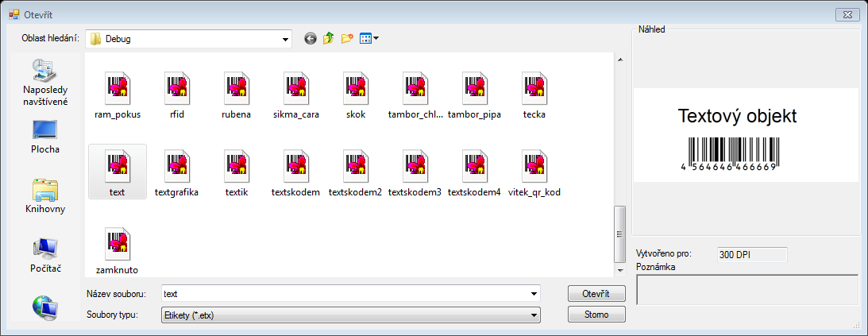Go up one folder level
The width and height of the screenshot is (868, 336).
point(328,38)
